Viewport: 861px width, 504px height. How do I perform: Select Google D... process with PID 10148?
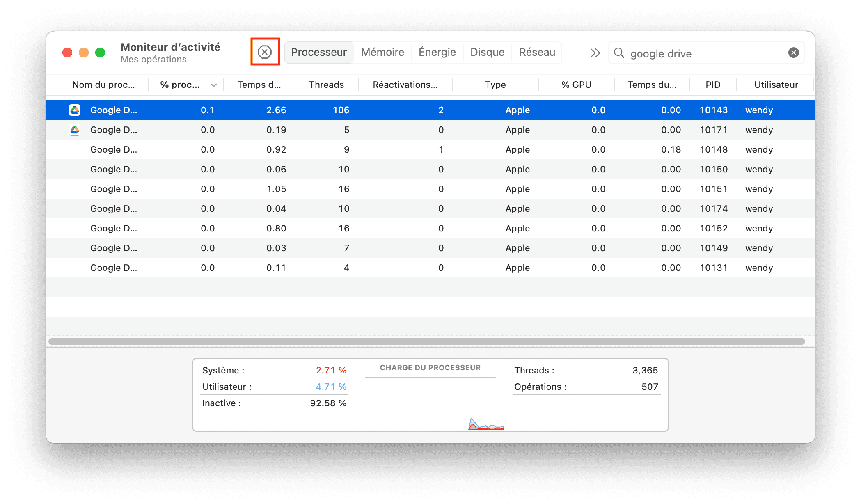click(430, 149)
